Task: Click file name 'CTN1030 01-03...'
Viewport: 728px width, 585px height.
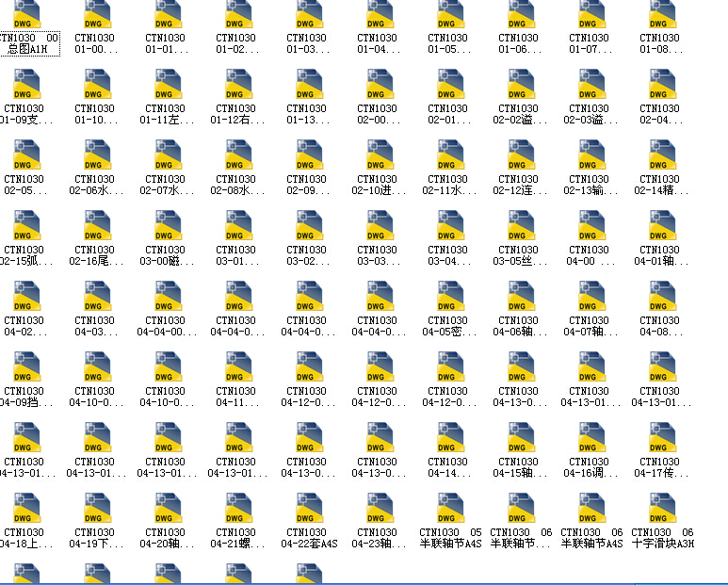Action: [307, 43]
